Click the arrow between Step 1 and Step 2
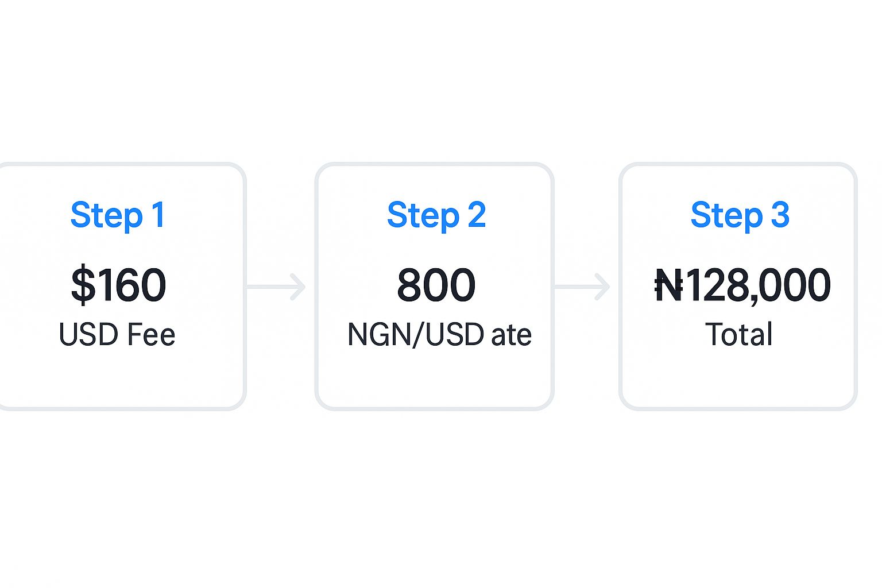This screenshot has height=588, width=882. tap(276, 287)
